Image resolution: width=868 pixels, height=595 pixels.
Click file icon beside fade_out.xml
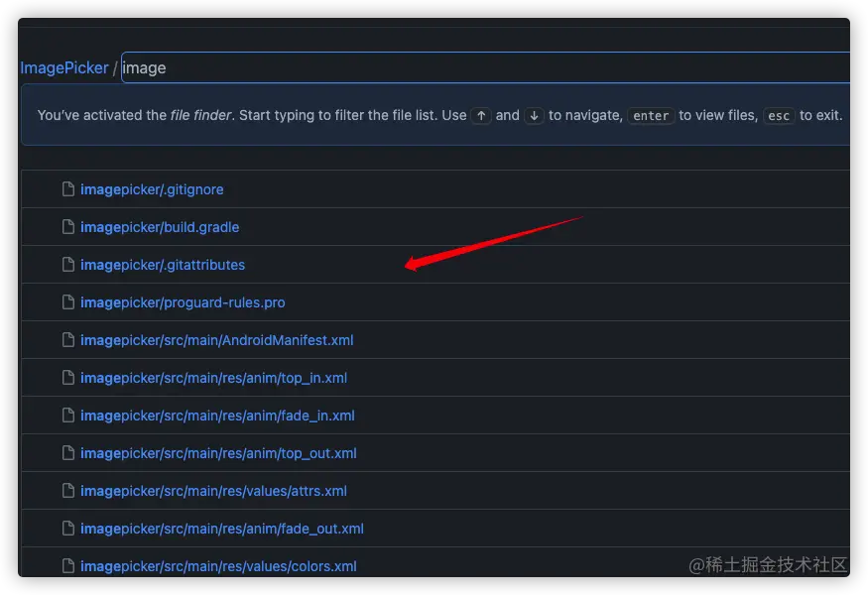pyautogui.click(x=68, y=528)
